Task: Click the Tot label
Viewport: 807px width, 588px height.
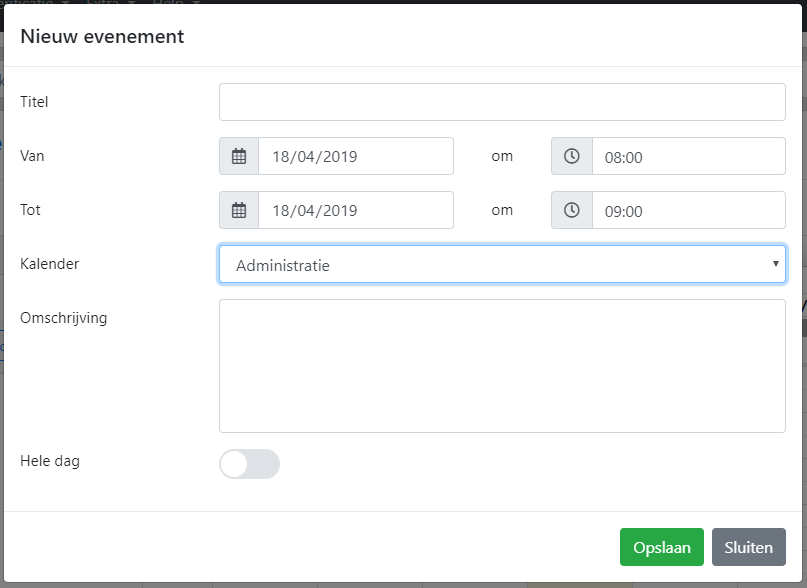Action: [x=30, y=210]
